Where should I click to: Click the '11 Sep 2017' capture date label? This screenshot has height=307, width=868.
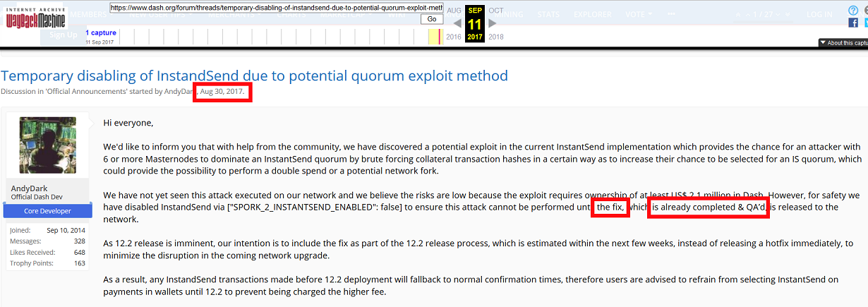point(101,42)
